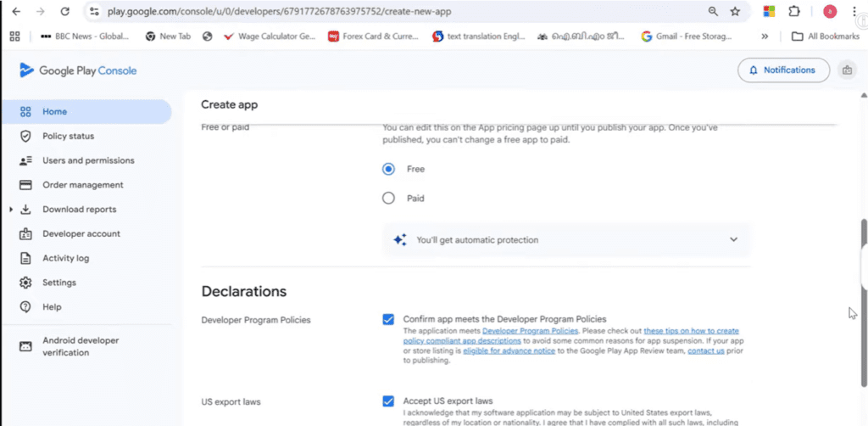Open the Notifications button
This screenshot has height=426, width=868.
click(x=782, y=70)
